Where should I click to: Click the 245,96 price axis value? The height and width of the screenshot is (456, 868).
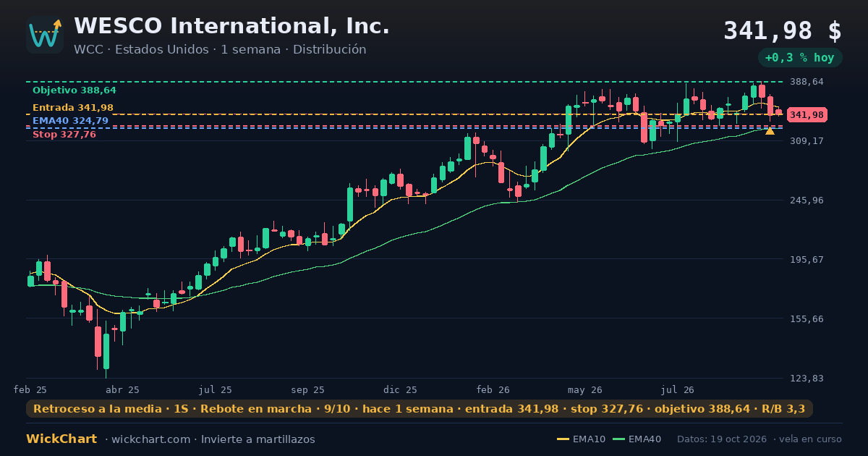point(807,200)
